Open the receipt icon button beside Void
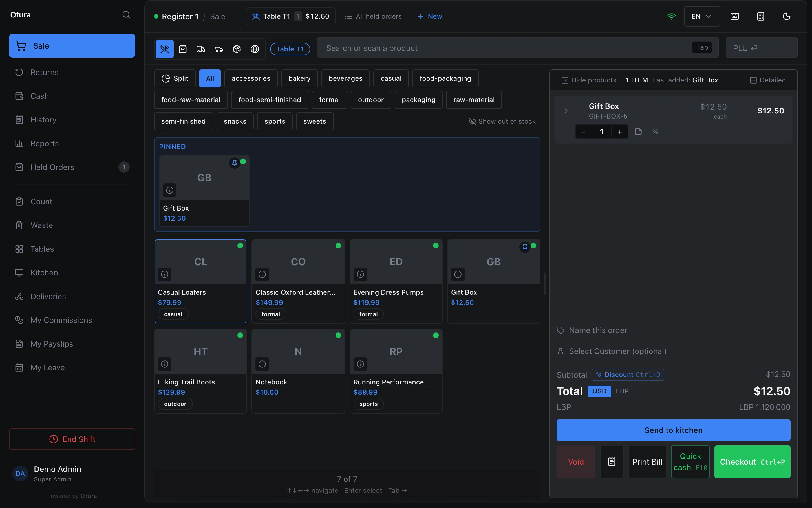 612,462
